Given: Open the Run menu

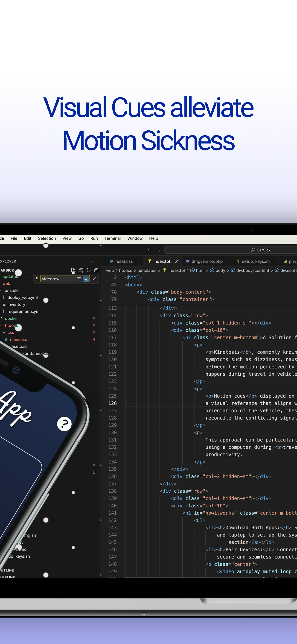Looking at the screenshot, I should [x=94, y=238].
